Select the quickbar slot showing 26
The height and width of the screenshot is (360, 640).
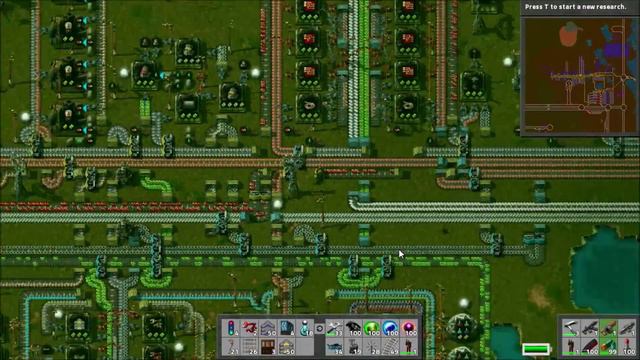[249, 347]
